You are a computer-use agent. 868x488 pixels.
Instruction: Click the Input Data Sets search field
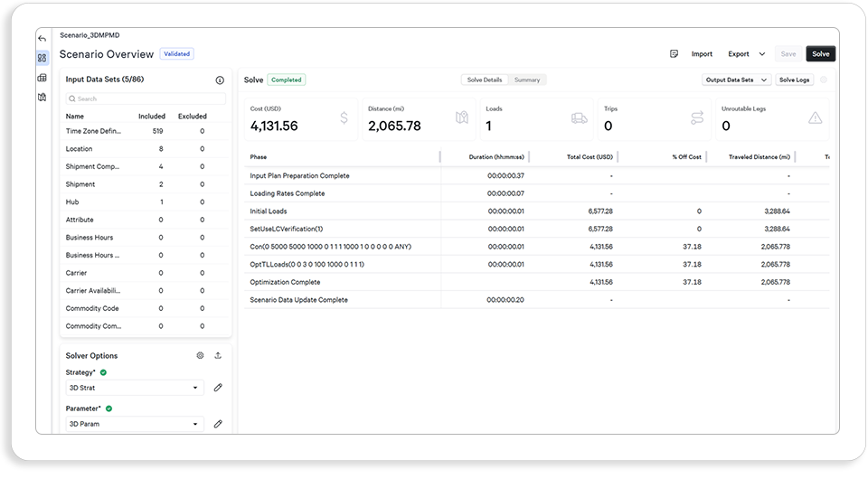[146, 99]
